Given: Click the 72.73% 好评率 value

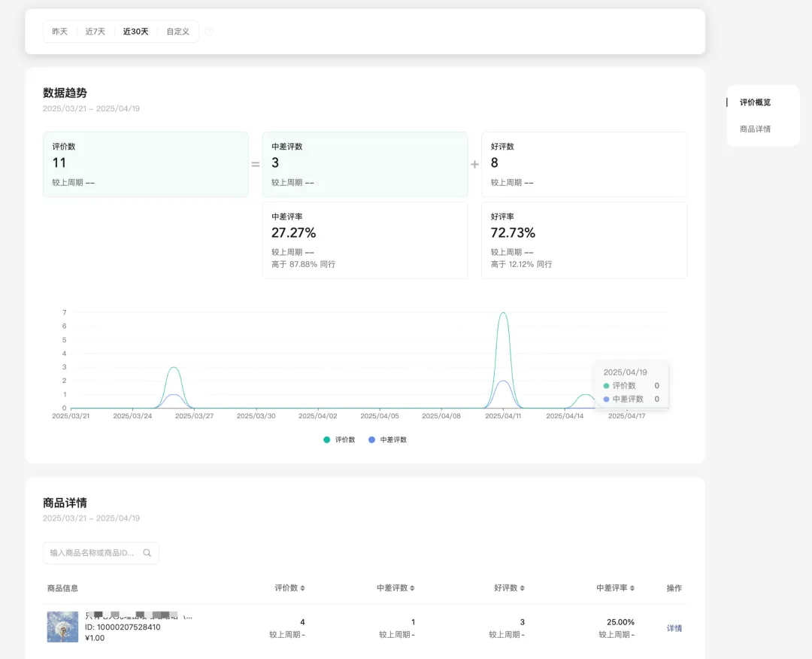Looking at the screenshot, I should [513, 233].
